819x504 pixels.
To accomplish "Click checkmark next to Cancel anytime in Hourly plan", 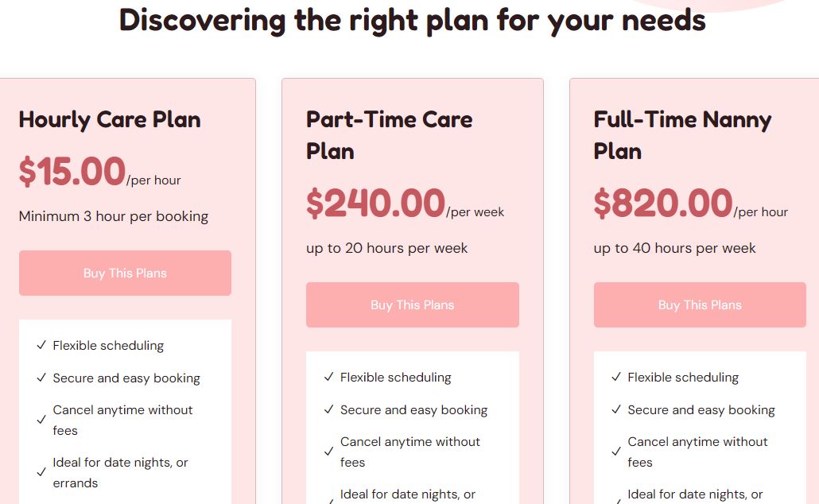I will tap(41, 421).
